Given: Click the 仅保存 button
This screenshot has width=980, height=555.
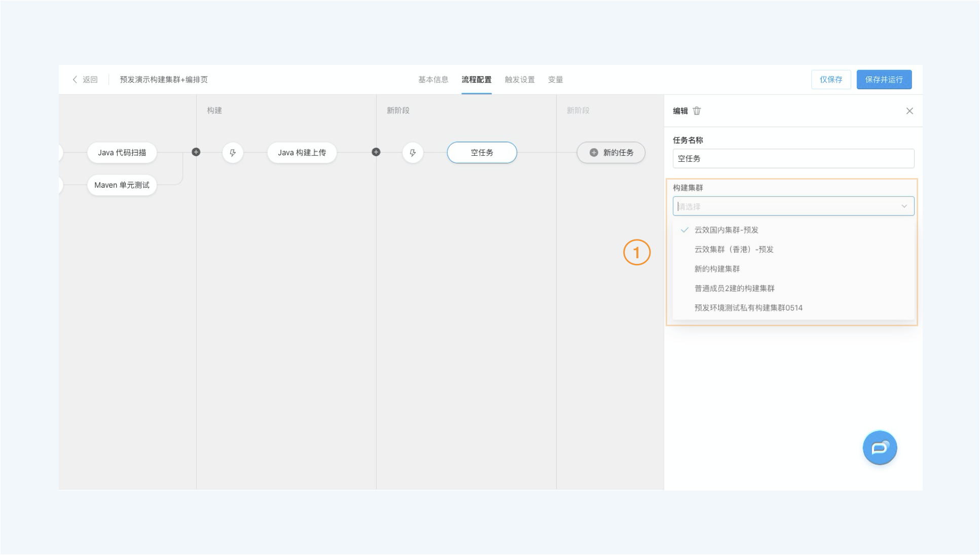Looking at the screenshot, I should point(831,80).
